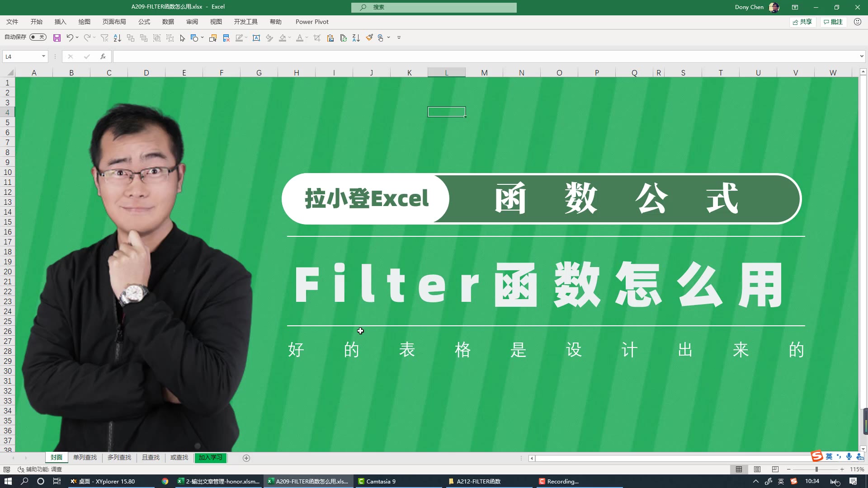Click the AutoSave toggle button
The width and height of the screenshot is (868, 488).
coord(37,37)
